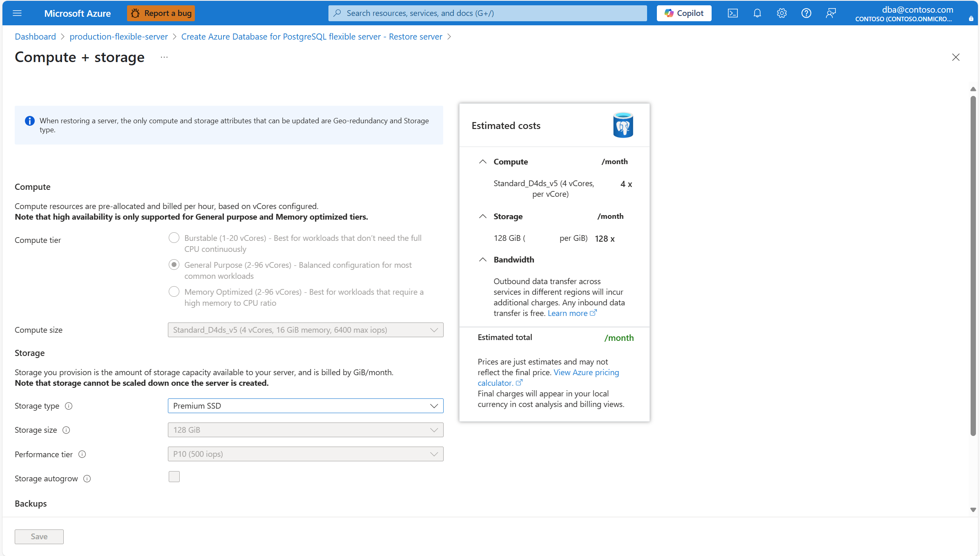Click the Performance tier info icon
Viewport: 980px width, 556px height.
[82, 454]
